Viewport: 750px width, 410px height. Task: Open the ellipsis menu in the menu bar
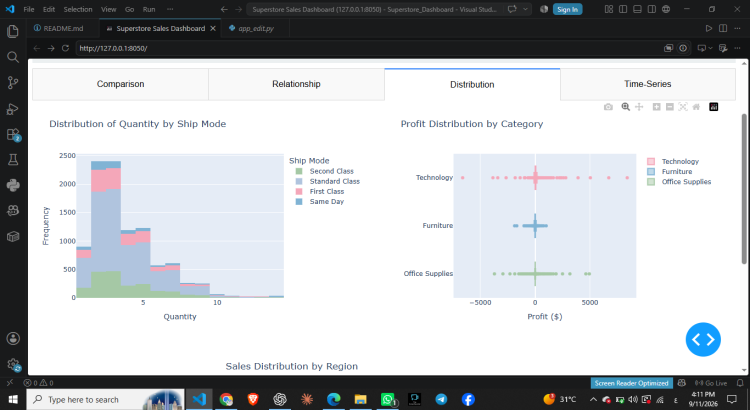click(170, 9)
